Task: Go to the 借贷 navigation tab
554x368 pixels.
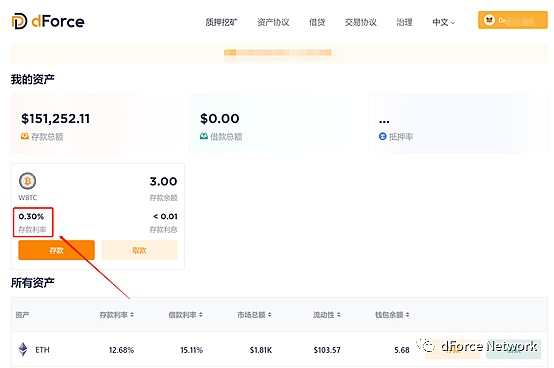Action: coord(317,22)
